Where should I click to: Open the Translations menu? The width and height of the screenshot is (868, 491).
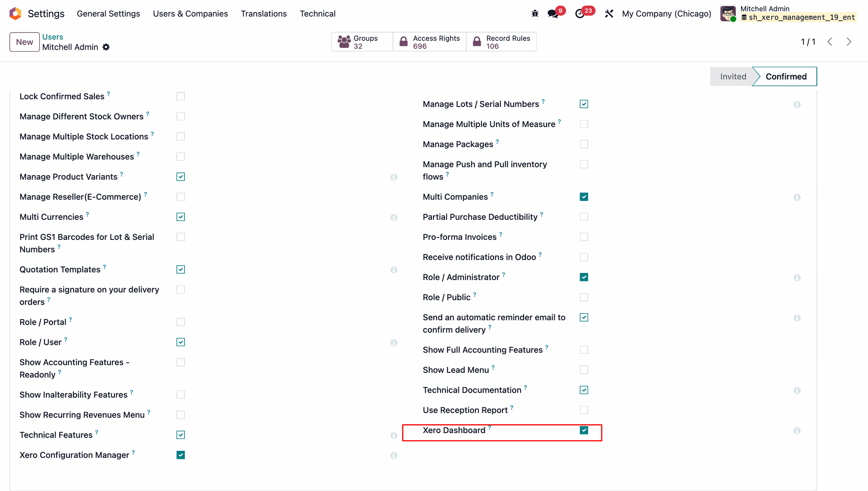click(x=264, y=14)
